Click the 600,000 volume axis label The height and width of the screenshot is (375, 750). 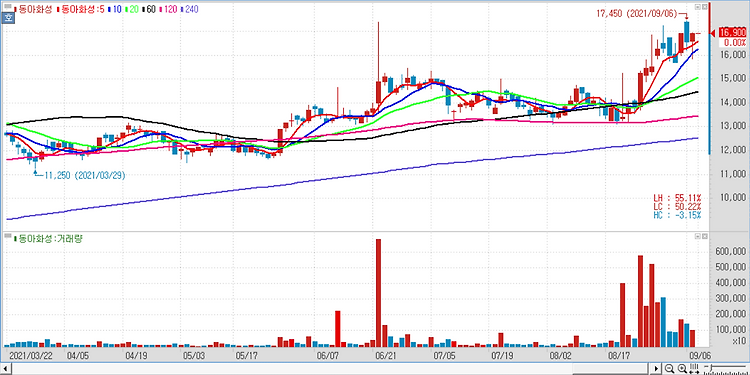pos(731,252)
